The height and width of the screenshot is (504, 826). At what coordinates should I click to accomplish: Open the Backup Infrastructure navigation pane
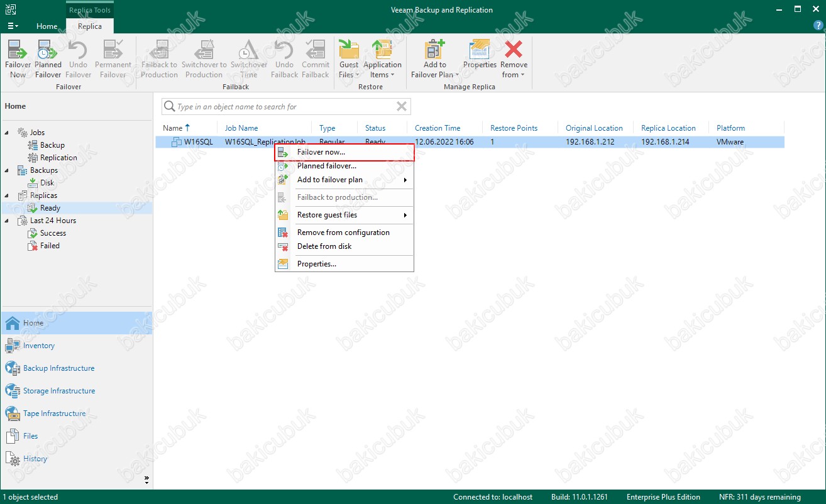tap(76, 368)
